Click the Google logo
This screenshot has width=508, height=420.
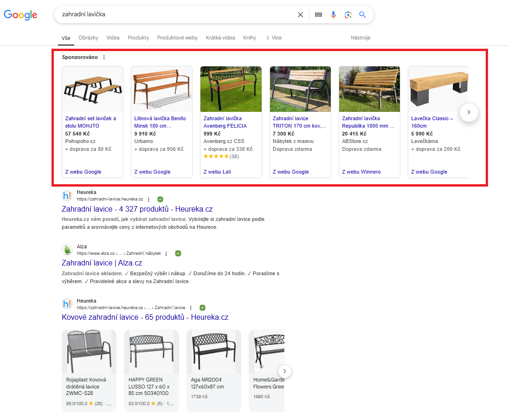point(20,14)
